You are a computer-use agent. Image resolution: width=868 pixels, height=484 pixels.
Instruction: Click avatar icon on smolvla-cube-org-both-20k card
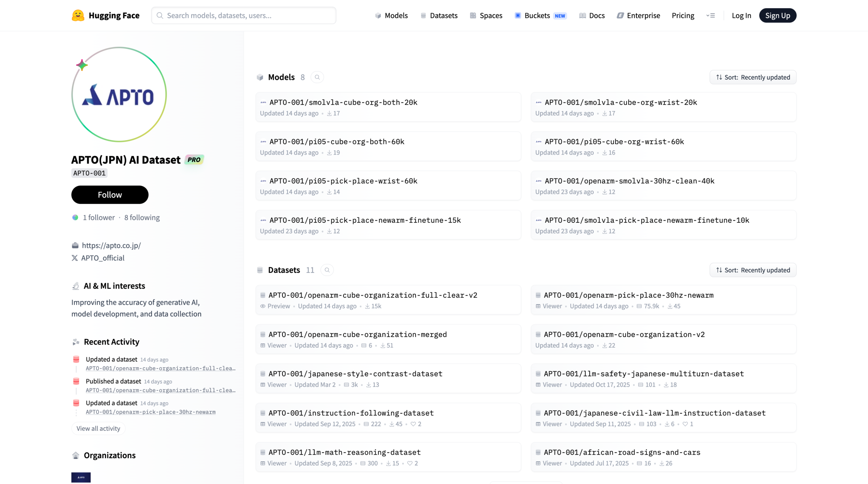263,102
